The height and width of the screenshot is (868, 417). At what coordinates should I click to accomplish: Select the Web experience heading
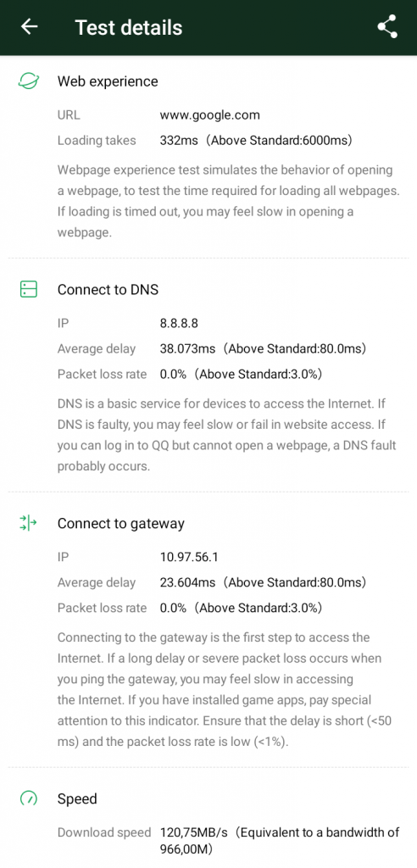108,81
